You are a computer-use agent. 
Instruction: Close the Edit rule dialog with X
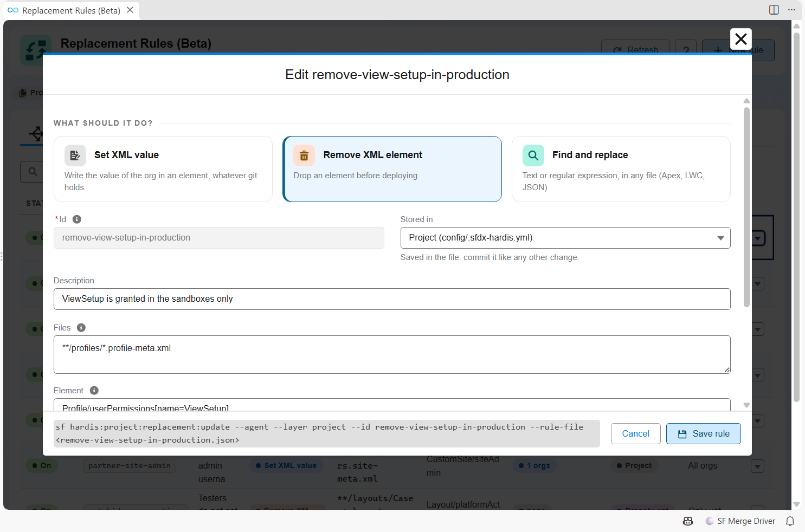click(x=740, y=39)
